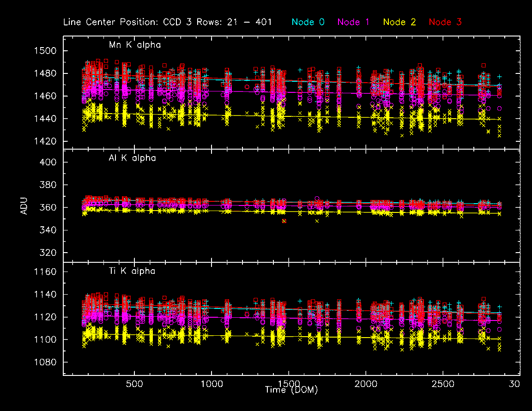The height and width of the screenshot is (411, 532).
Task: Click the yellow Node 2 legend label
Action: coord(399,22)
